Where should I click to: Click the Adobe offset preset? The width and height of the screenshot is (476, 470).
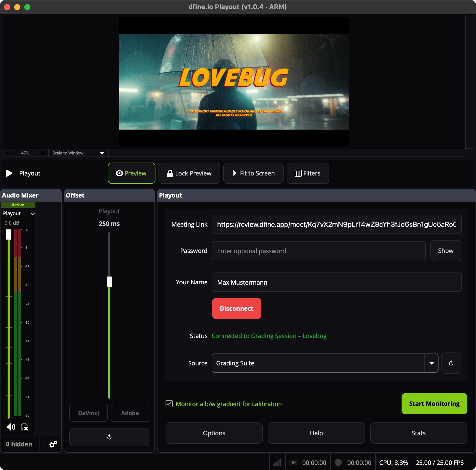tap(130, 413)
